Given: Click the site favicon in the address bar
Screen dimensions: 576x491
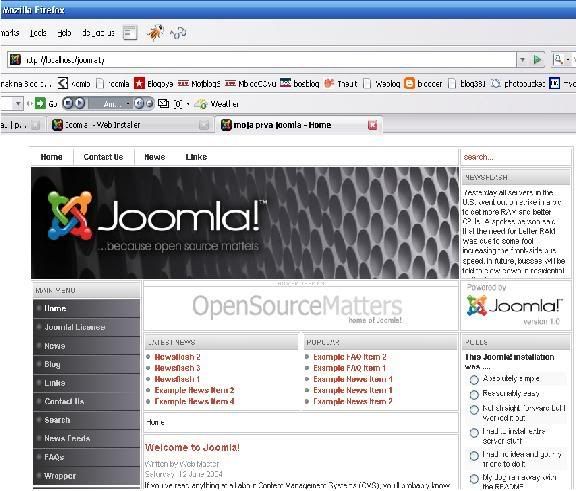Looking at the screenshot, I should coord(15,59).
